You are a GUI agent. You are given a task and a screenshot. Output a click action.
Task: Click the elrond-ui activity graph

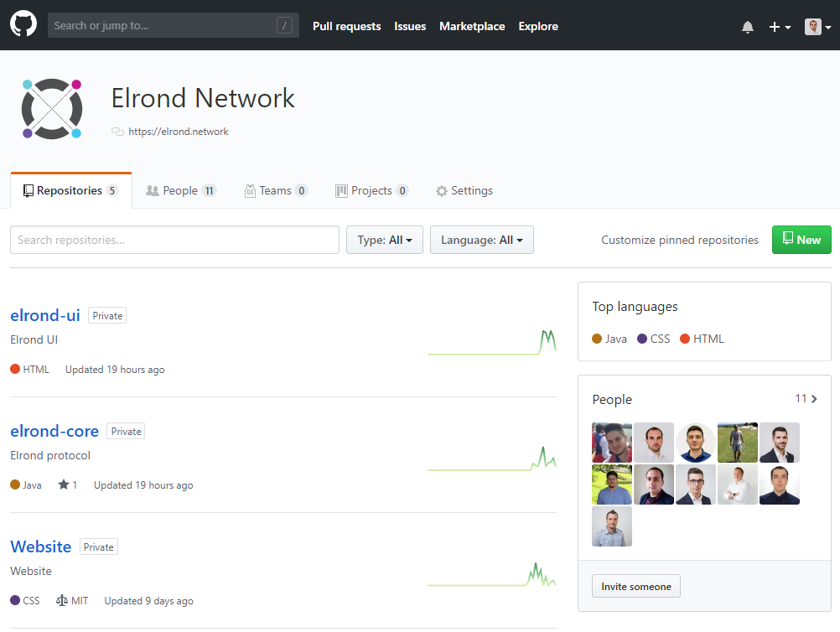pyautogui.click(x=492, y=343)
